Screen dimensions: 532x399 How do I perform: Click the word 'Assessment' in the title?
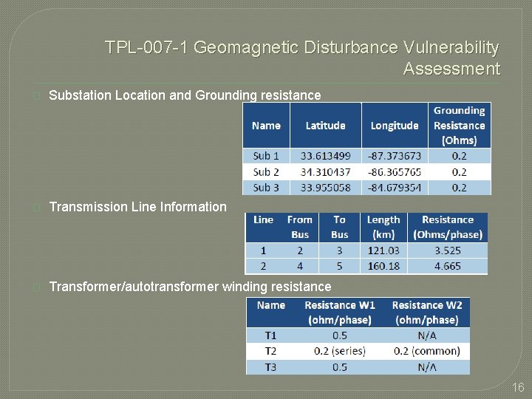tap(451, 69)
